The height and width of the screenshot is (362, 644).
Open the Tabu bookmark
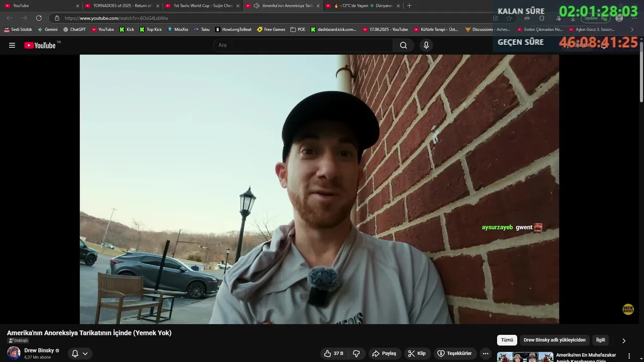coord(202,29)
